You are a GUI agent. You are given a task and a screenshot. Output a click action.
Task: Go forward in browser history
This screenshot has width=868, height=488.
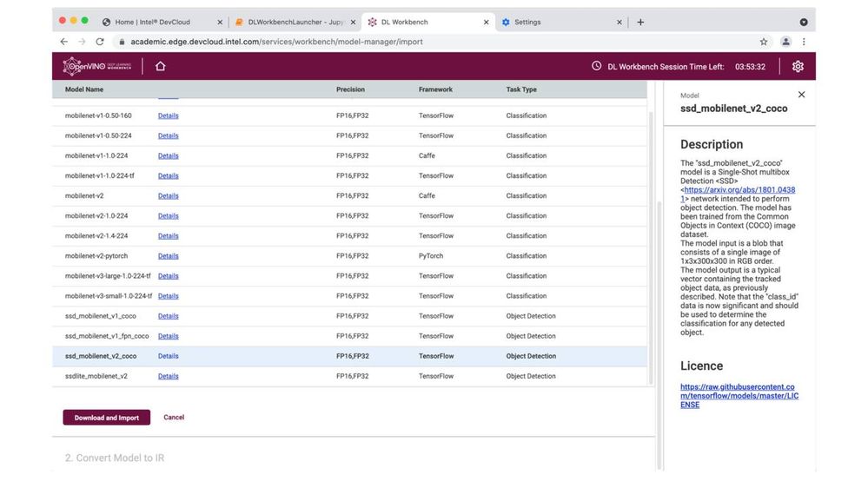(x=82, y=42)
